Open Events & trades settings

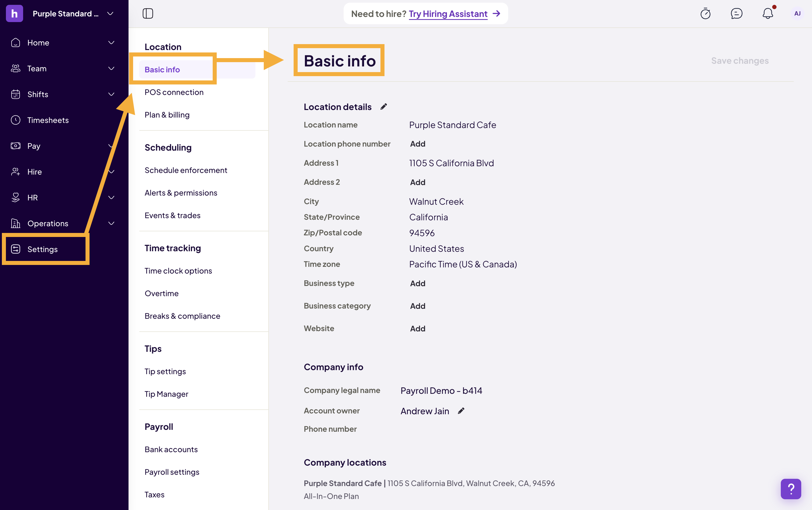(x=172, y=215)
